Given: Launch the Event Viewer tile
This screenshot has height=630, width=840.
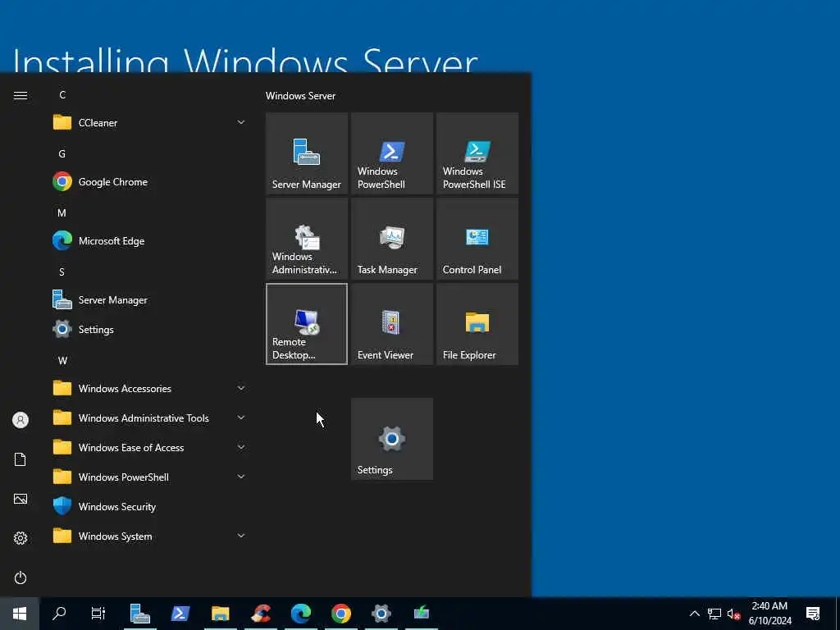Looking at the screenshot, I should (391, 324).
